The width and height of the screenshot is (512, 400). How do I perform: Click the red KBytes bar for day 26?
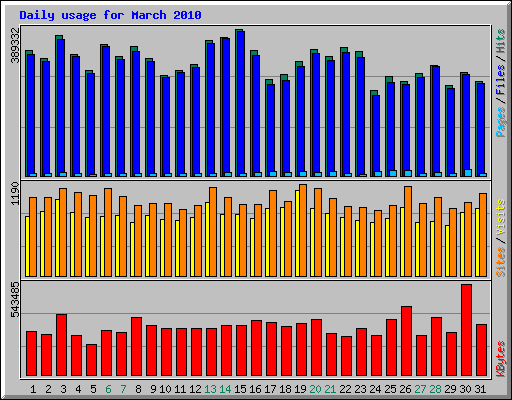(x=406, y=341)
